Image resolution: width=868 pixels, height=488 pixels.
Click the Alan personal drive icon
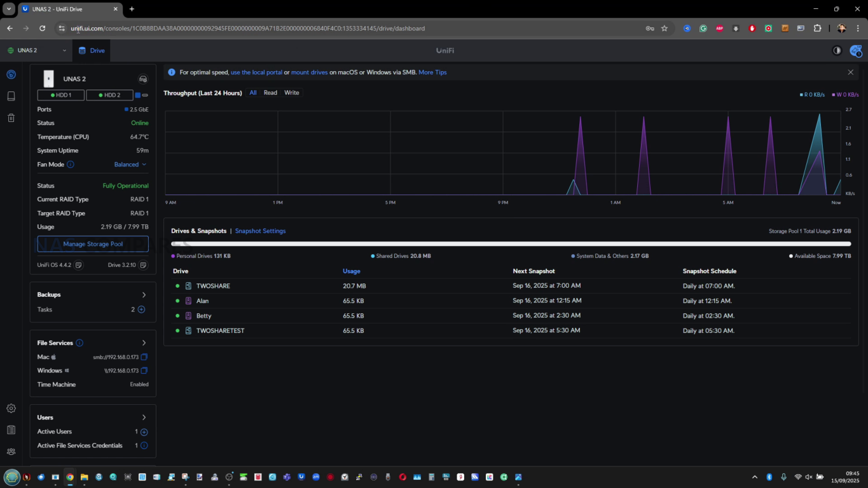tap(188, 301)
